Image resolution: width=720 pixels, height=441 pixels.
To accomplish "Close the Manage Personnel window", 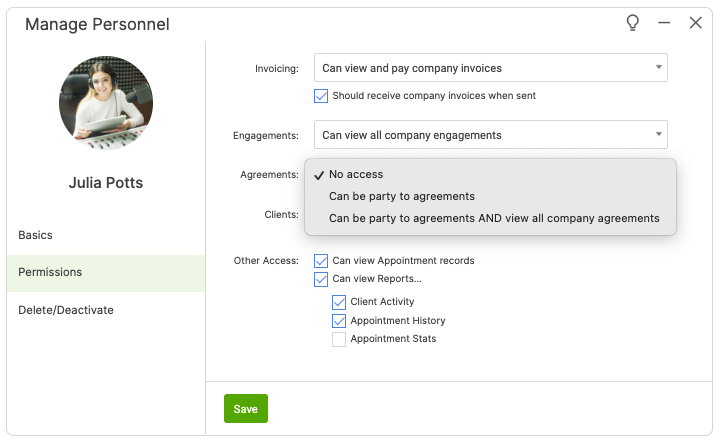I will [696, 23].
